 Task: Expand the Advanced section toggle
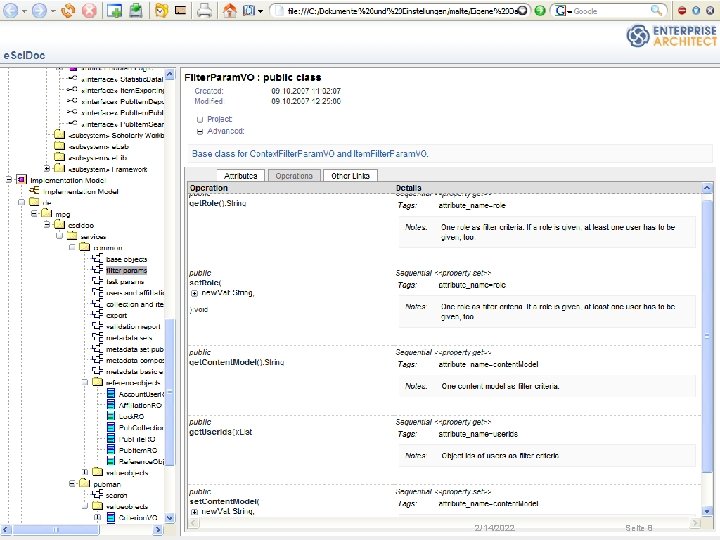click(200, 131)
